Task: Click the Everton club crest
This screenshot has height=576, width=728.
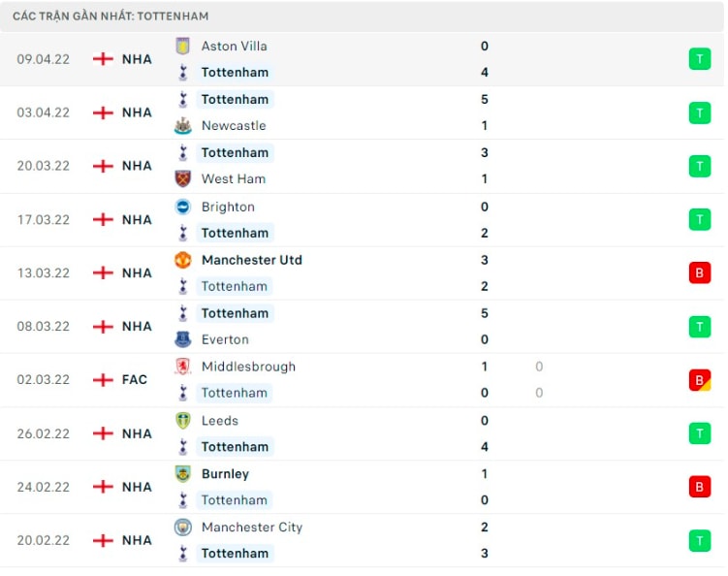Action: tap(183, 339)
